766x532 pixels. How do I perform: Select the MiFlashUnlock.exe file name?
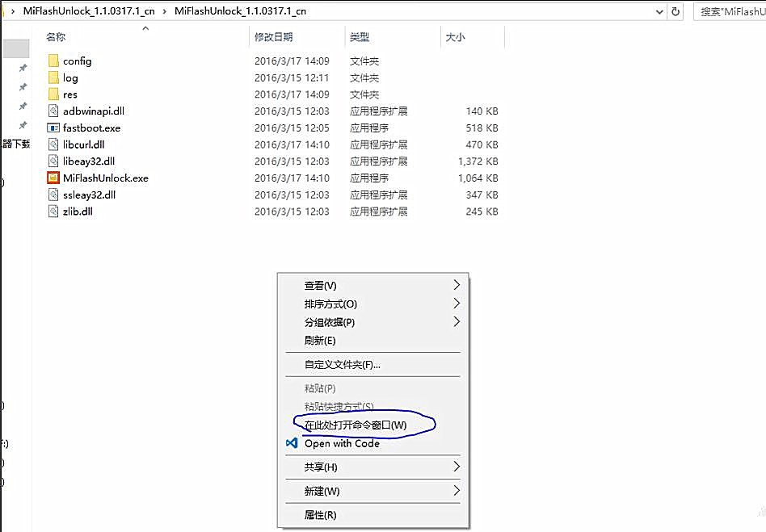[106, 178]
